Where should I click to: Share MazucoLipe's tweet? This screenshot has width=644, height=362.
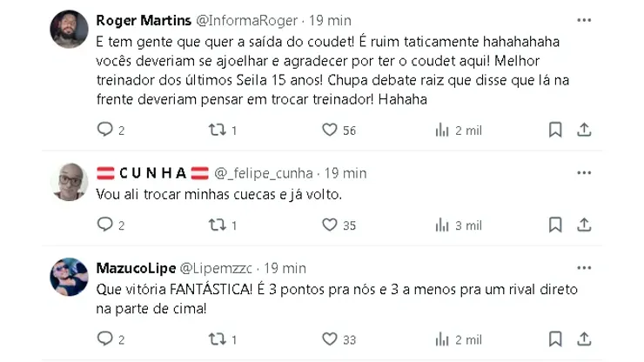click(585, 339)
